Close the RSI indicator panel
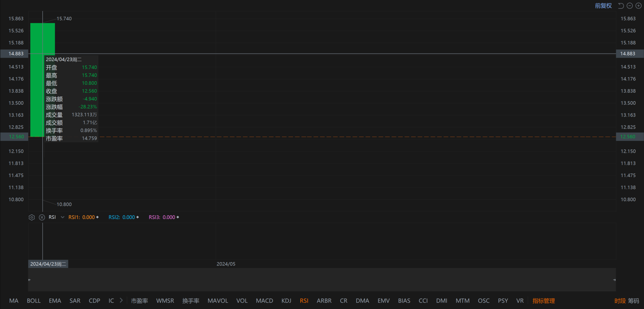The image size is (644, 309). (x=42, y=217)
